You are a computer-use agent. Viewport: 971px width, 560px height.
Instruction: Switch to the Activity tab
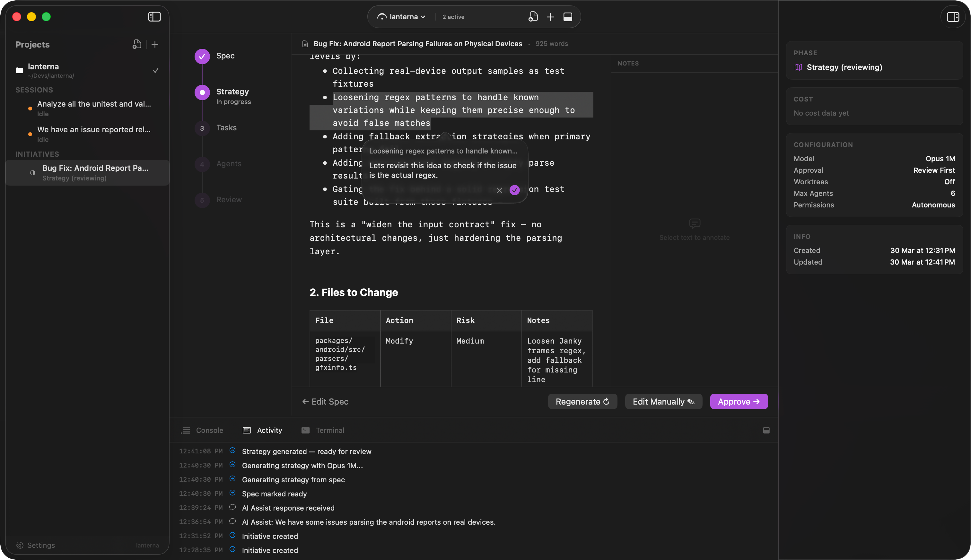[x=263, y=430]
